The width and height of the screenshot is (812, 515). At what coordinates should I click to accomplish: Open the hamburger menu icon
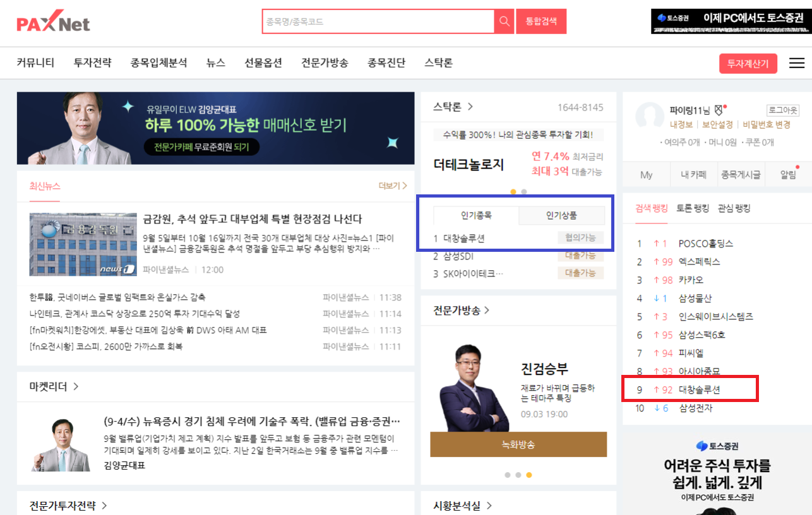tap(797, 63)
